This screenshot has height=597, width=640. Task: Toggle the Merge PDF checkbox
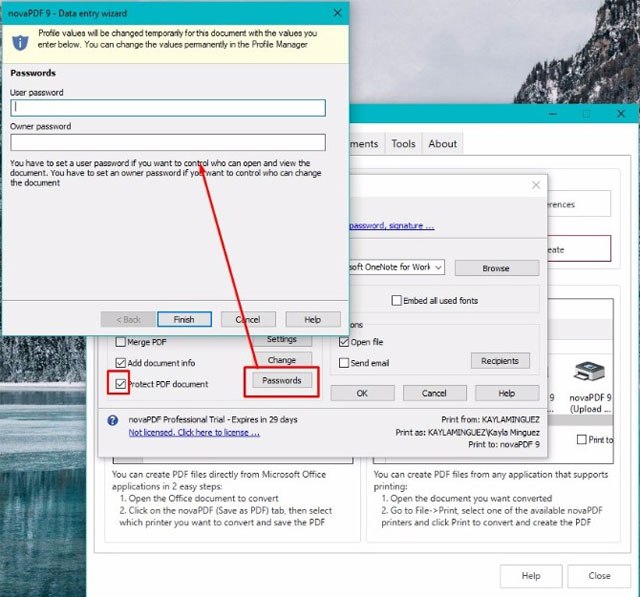click(x=120, y=342)
